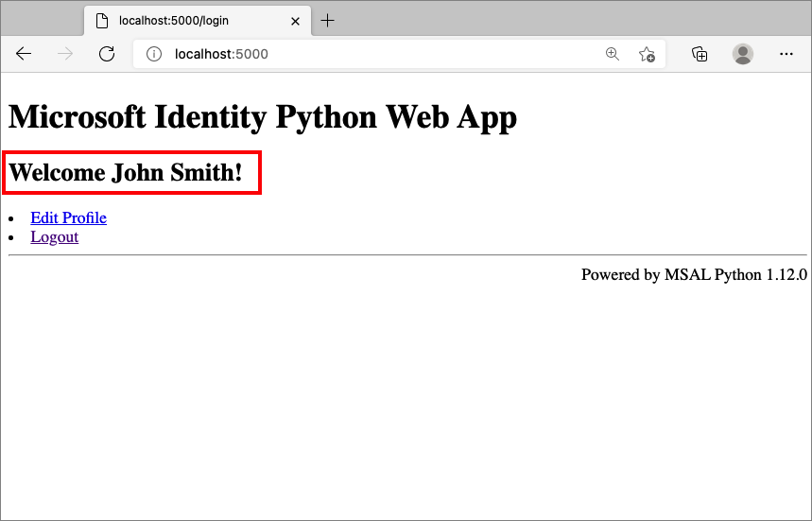
Task: Click the Welcome John Smith! heading
Action: 126,172
